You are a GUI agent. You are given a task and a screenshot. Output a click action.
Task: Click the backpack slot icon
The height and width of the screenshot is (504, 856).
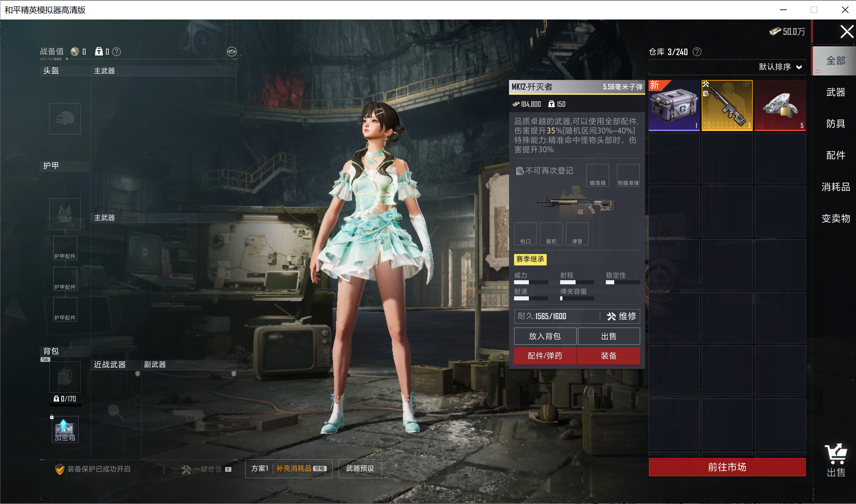[65, 377]
